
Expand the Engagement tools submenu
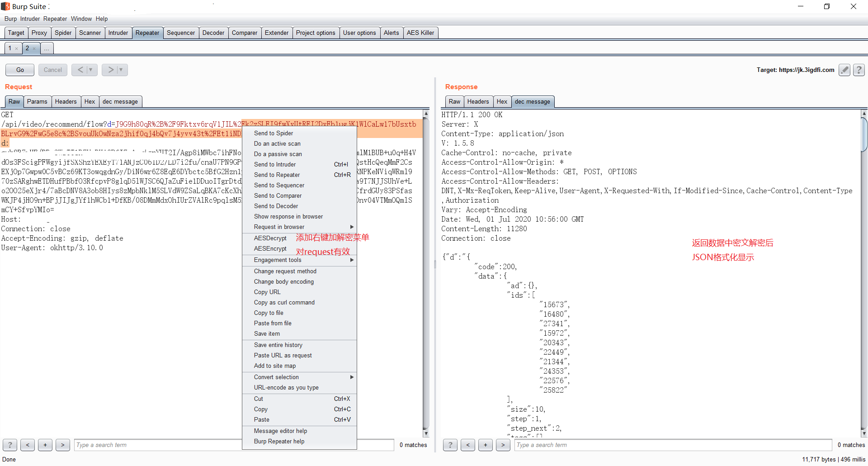(x=299, y=260)
